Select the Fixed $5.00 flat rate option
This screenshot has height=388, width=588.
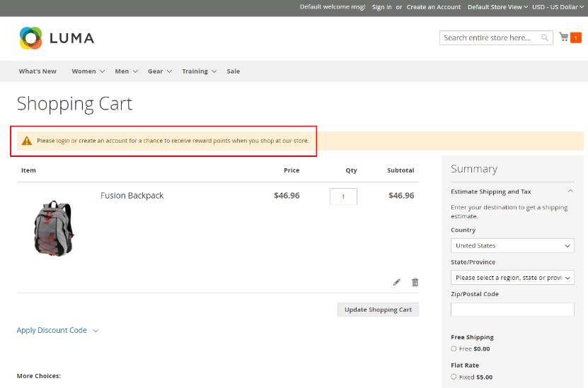(x=454, y=377)
